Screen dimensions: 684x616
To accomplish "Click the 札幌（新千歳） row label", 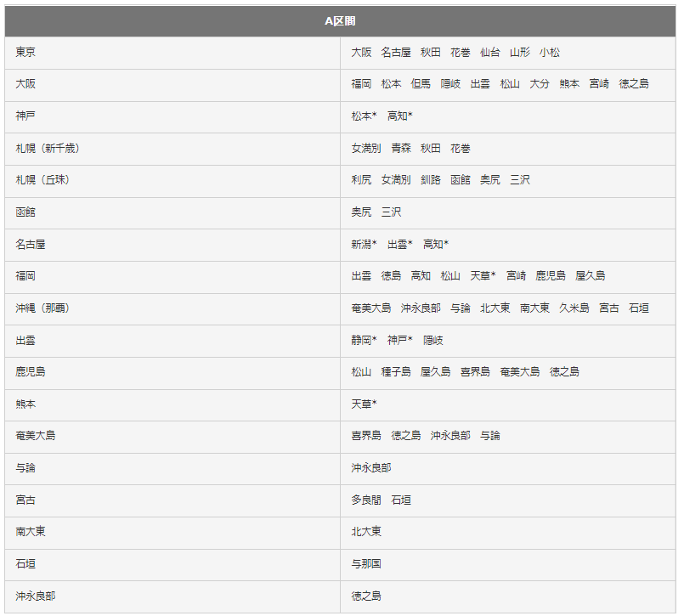I will [48, 149].
